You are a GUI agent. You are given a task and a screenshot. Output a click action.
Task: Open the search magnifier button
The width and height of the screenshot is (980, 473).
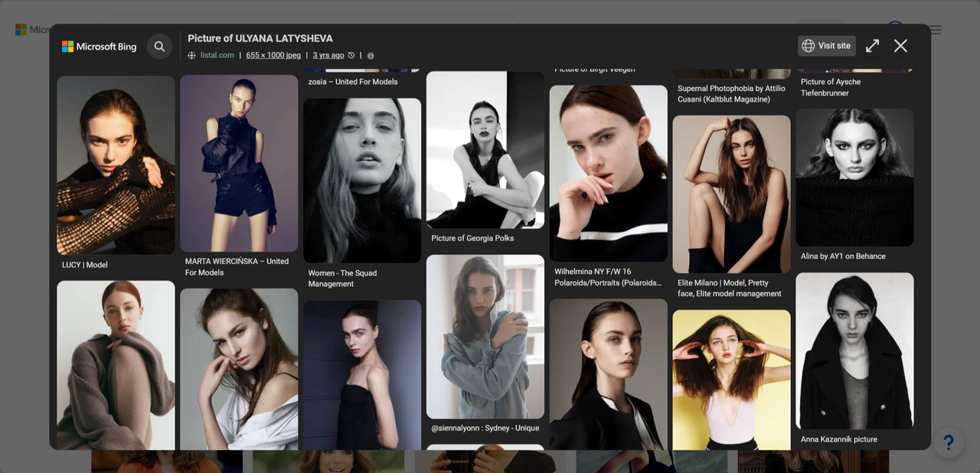[x=159, y=47]
